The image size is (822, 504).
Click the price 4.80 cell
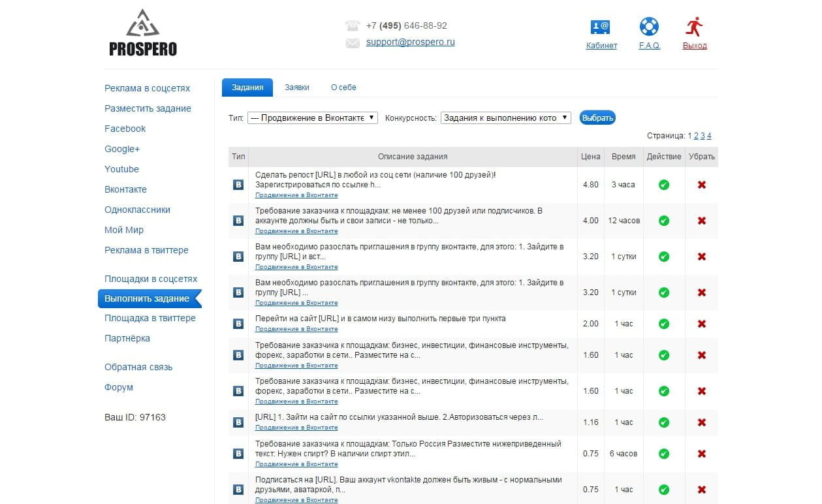click(590, 185)
